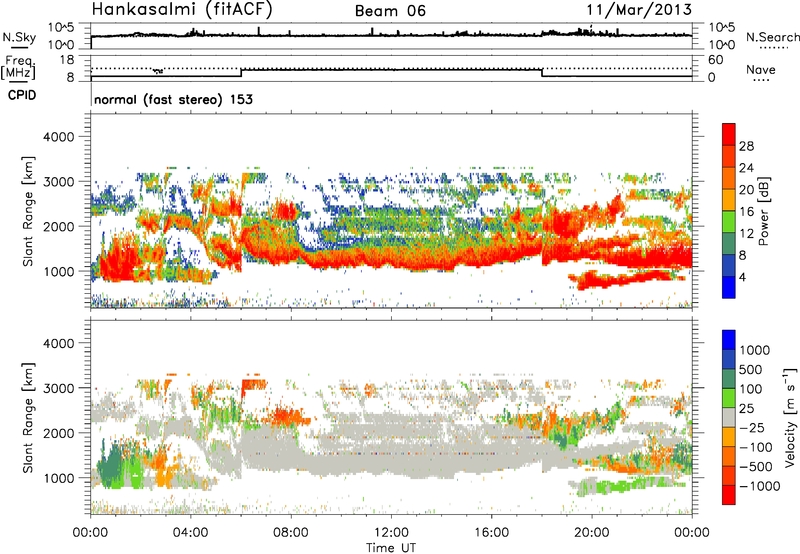
Task: Click the frequency step-up near 06:00
Action: tap(241, 73)
